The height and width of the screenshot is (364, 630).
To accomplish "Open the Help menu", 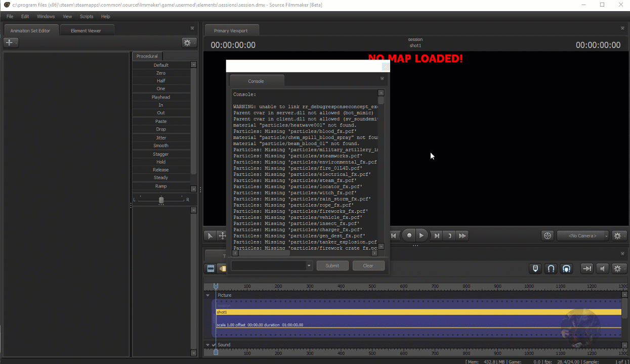I will [x=105, y=16].
